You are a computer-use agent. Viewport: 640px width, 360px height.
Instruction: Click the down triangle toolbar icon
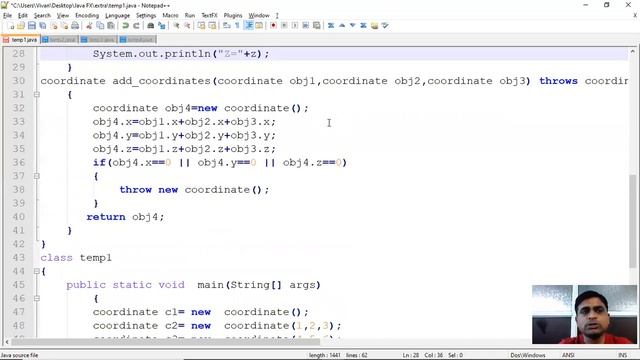(353, 26)
